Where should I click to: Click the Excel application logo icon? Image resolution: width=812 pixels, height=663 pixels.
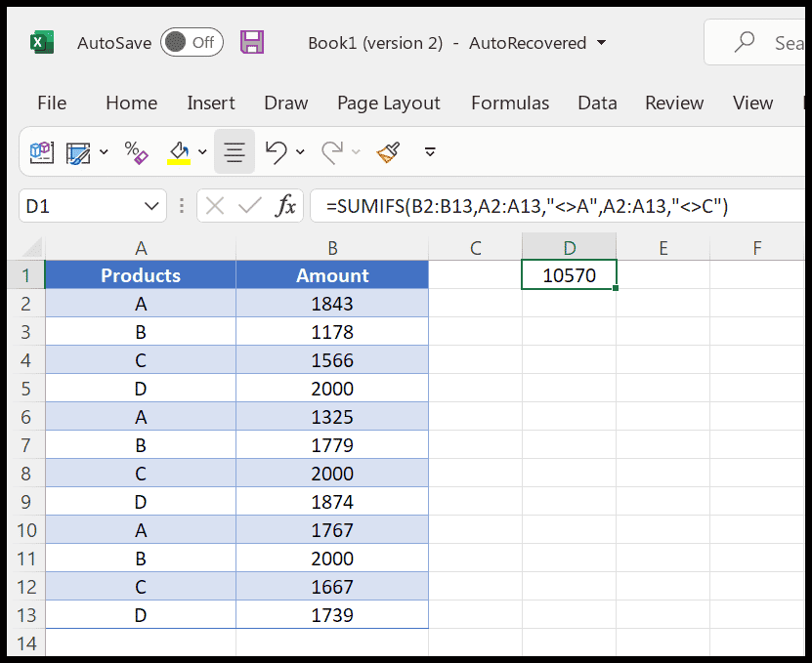coord(41,42)
